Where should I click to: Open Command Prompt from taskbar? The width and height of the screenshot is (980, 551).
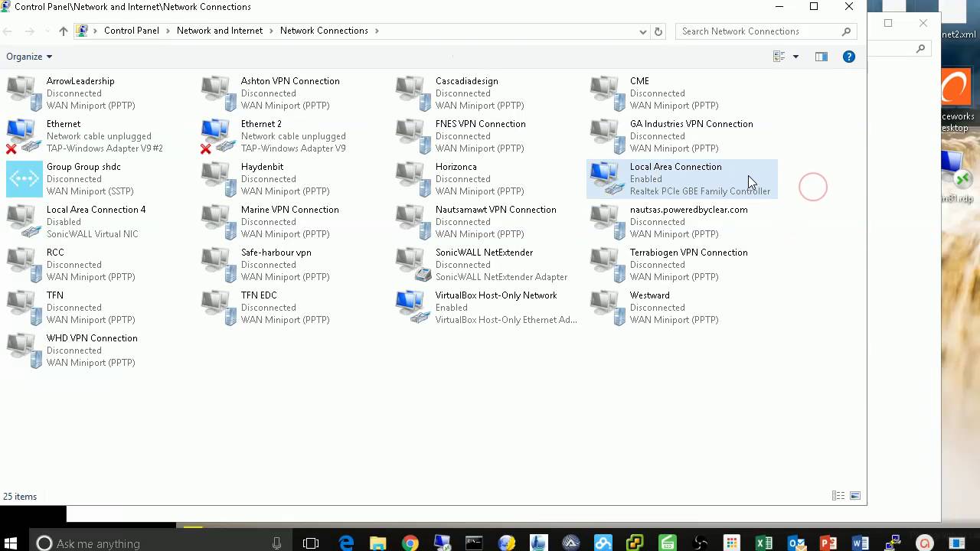click(475, 543)
